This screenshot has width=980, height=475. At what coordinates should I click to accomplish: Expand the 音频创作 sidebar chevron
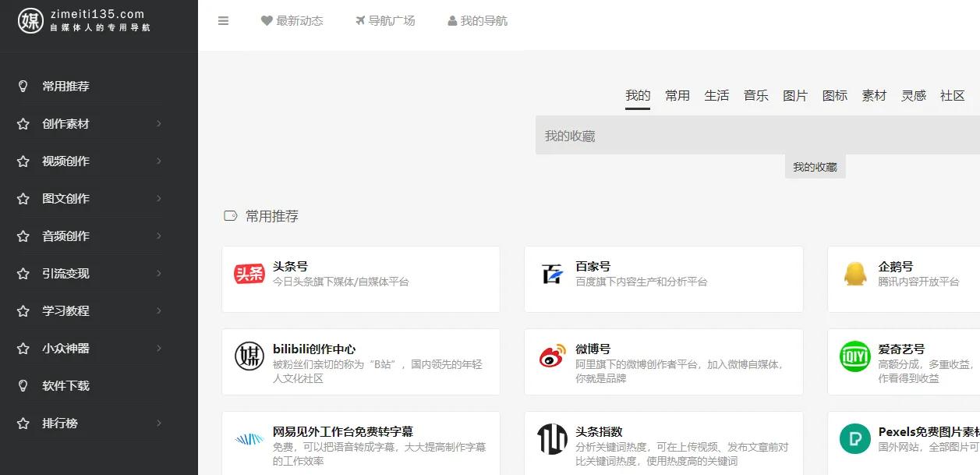[159, 236]
